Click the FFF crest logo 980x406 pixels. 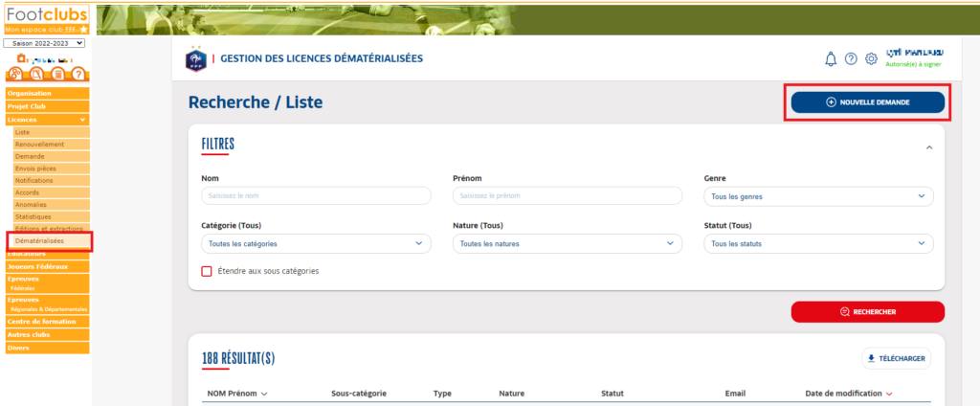click(195, 58)
